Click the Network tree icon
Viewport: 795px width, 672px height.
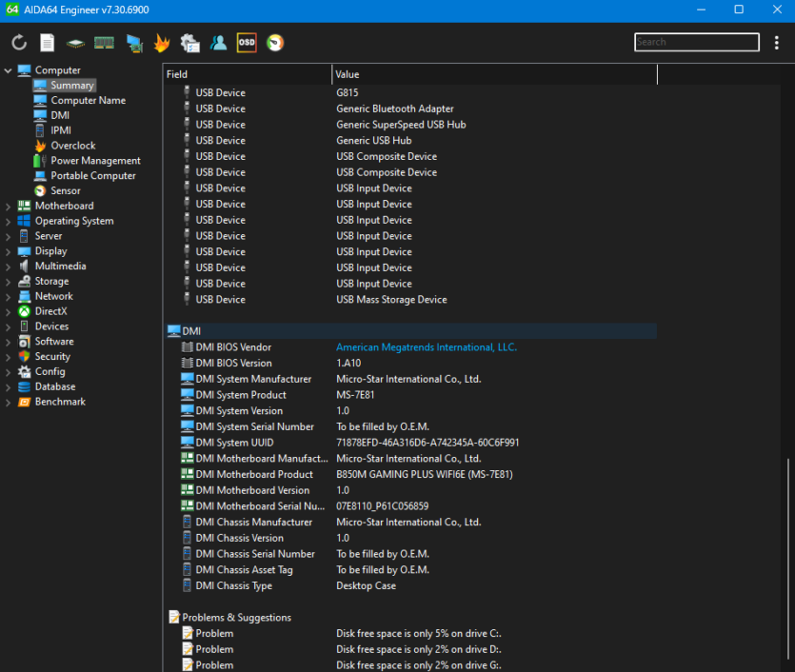(24, 296)
